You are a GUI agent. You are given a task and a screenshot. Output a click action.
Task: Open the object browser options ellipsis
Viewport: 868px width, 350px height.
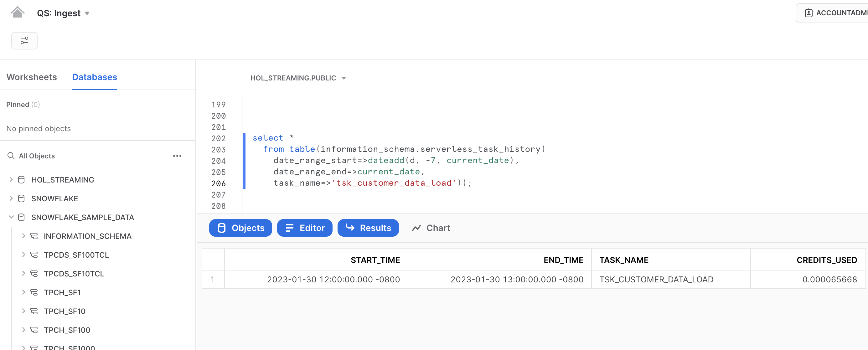(177, 156)
